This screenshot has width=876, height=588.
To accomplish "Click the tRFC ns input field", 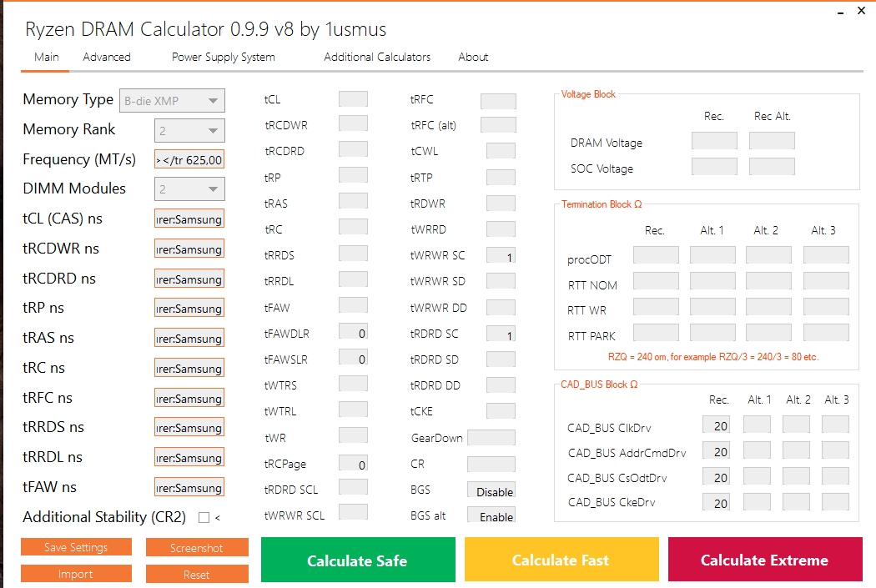I will pyautogui.click(x=189, y=398).
